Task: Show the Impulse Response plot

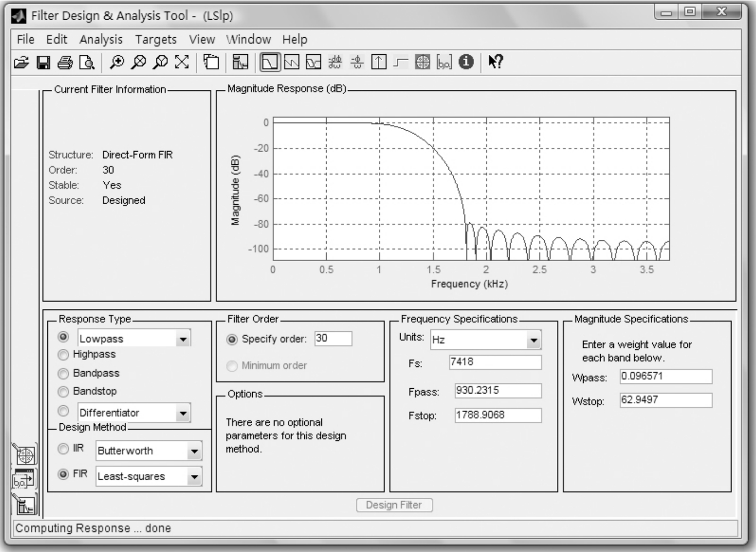Action: coord(378,63)
